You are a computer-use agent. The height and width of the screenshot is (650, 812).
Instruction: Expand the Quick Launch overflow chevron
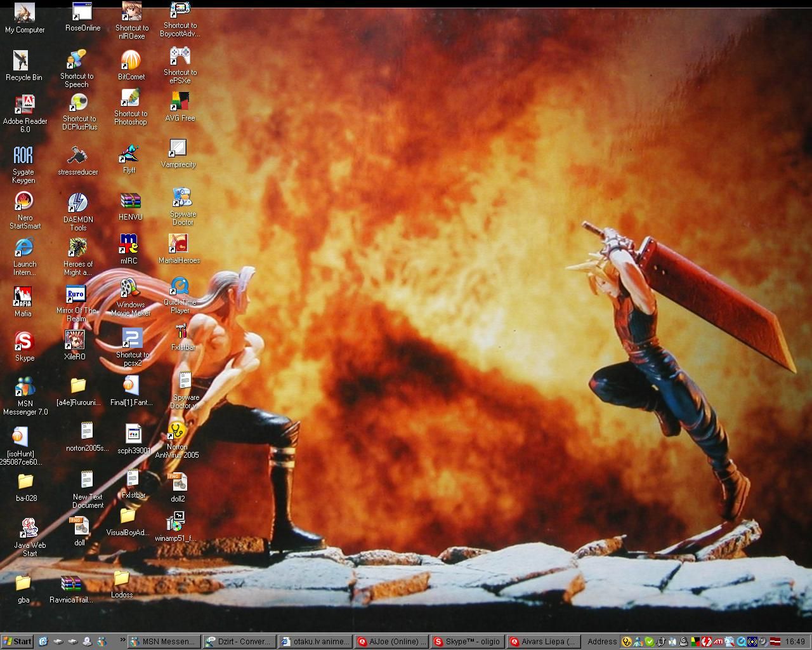[x=122, y=641]
